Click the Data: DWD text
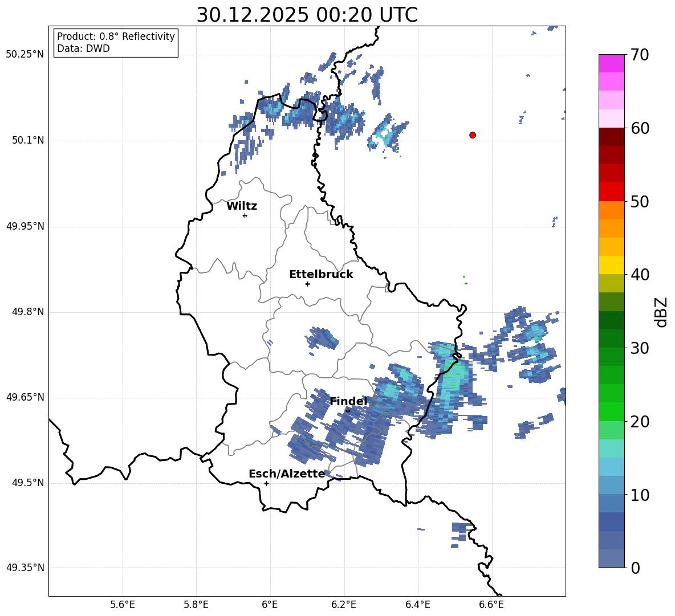Screen dimensions: 675x616 click(x=83, y=48)
